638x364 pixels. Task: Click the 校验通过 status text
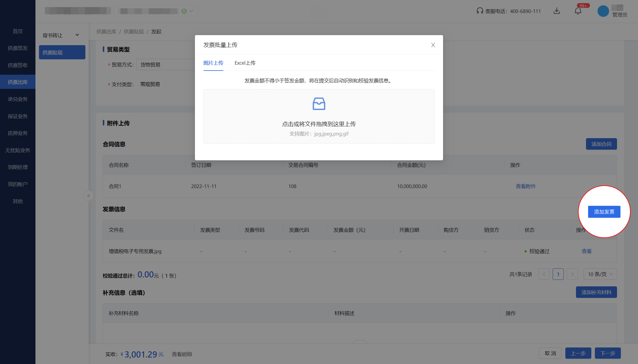[539, 251]
